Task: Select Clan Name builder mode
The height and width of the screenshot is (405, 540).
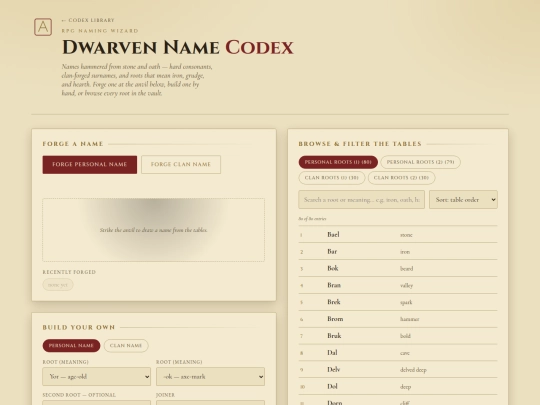Action: click(x=126, y=345)
